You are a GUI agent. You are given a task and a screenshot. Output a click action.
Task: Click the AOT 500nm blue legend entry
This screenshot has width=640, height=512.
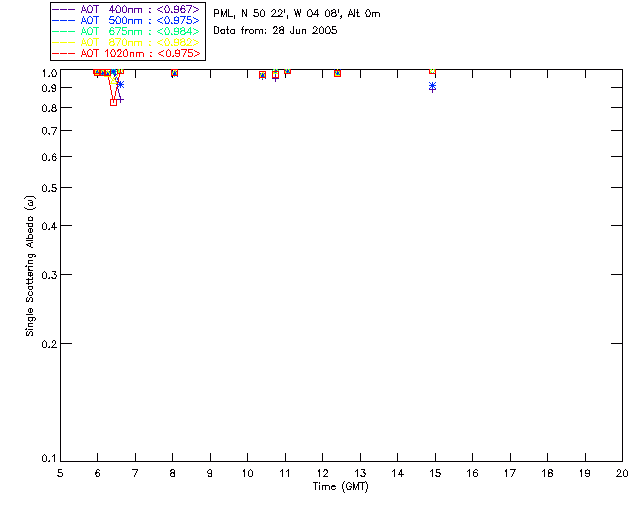coord(126,20)
